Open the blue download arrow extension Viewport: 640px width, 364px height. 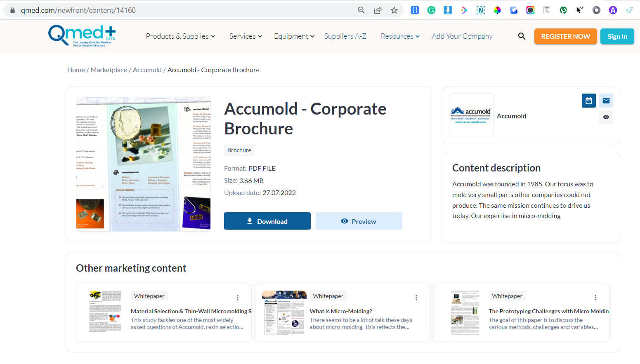448,10
